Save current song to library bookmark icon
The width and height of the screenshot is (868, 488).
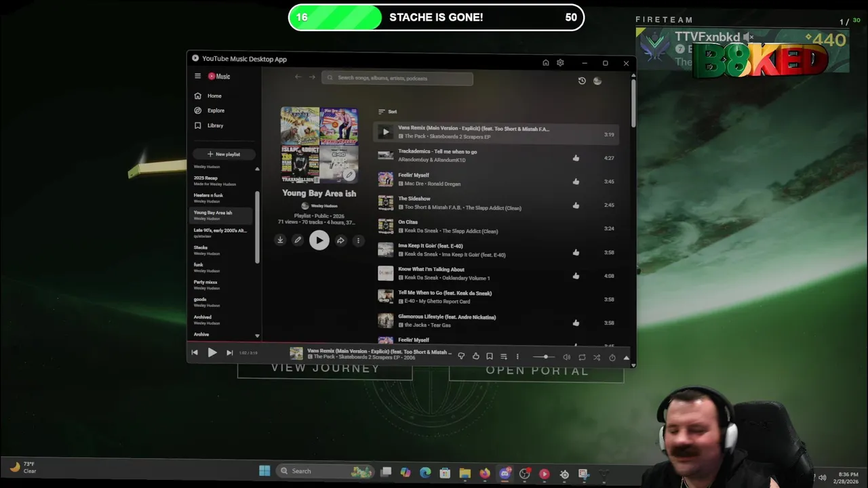point(490,357)
